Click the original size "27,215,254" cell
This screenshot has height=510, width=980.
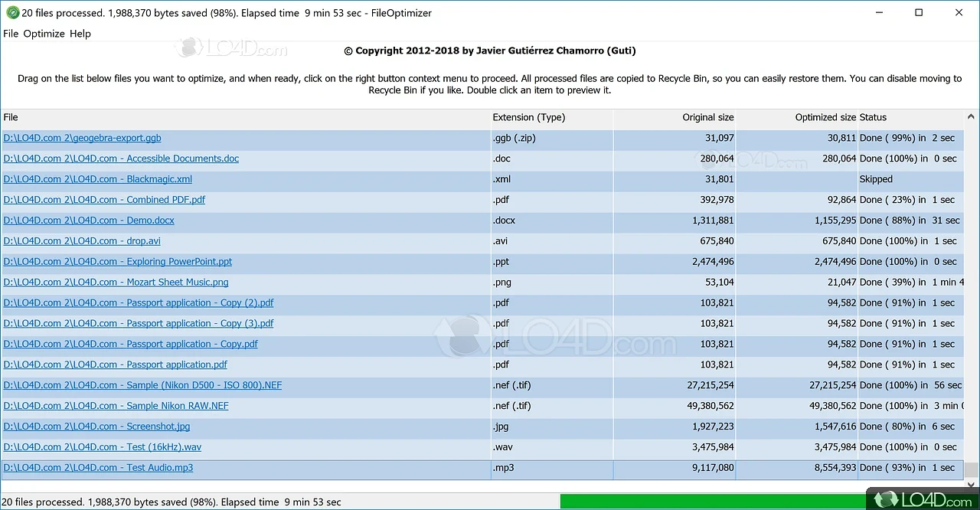coord(711,385)
